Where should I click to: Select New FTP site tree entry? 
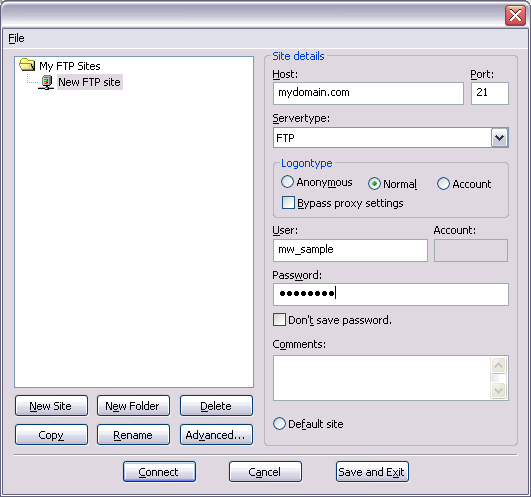coord(89,82)
